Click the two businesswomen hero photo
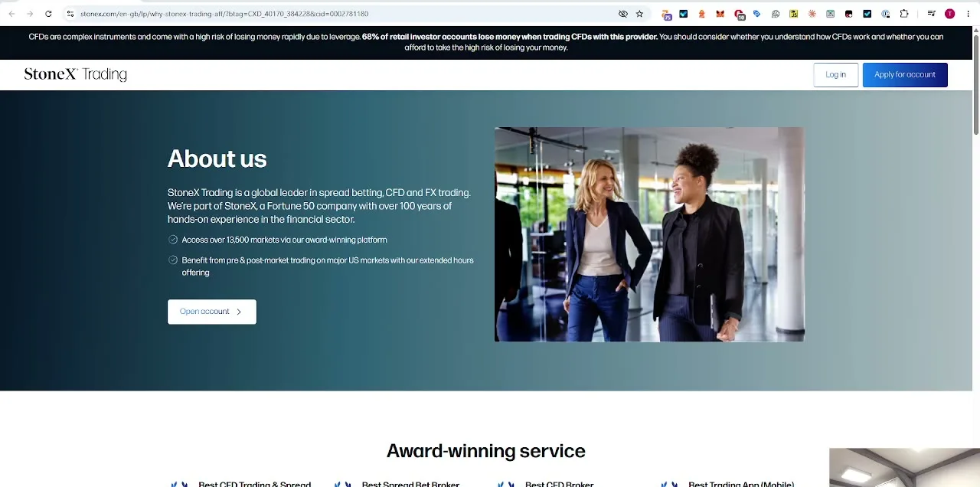980x487 pixels. [x=649, y=234]
